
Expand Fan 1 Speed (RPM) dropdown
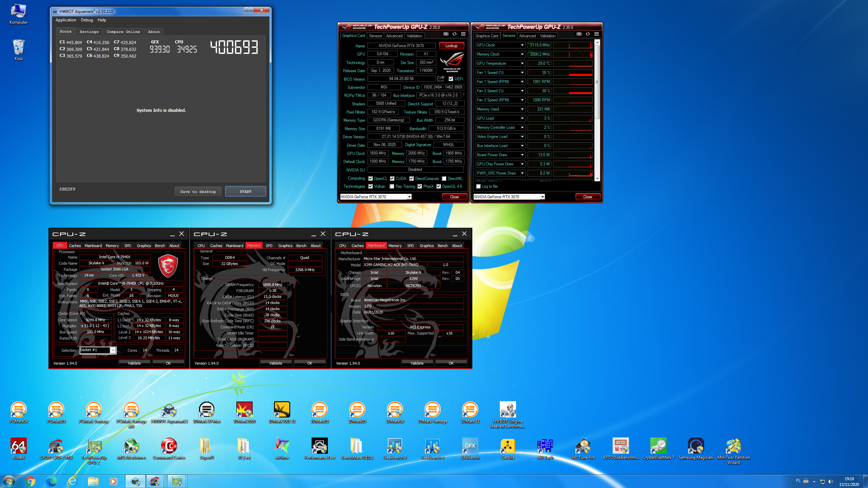pyautogui.click(x=522, y=82)
